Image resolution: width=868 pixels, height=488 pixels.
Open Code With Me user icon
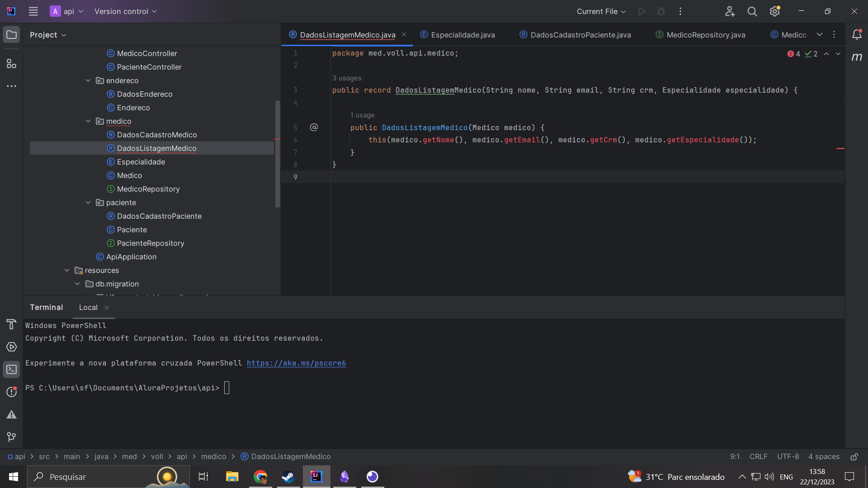point(730,11)
